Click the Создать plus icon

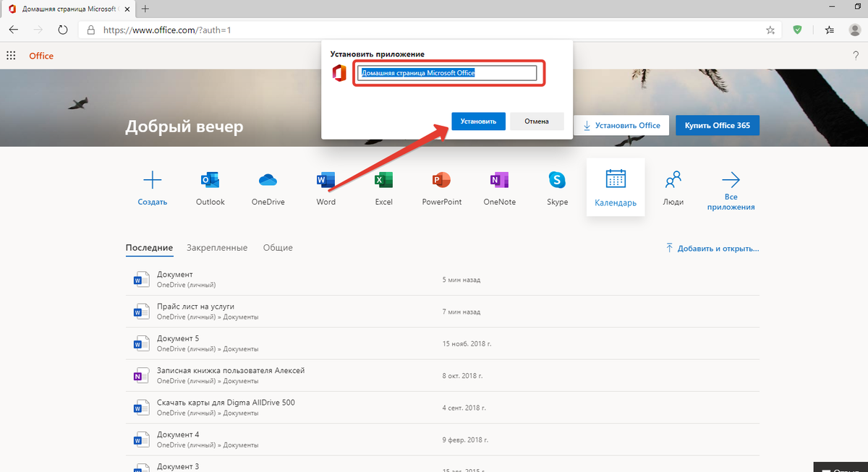pyautogui.click(x=153, y=180)
